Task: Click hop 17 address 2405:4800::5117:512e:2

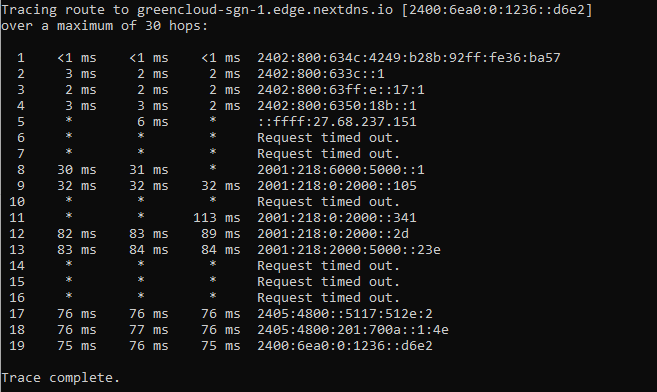Action: coord(344,314)
